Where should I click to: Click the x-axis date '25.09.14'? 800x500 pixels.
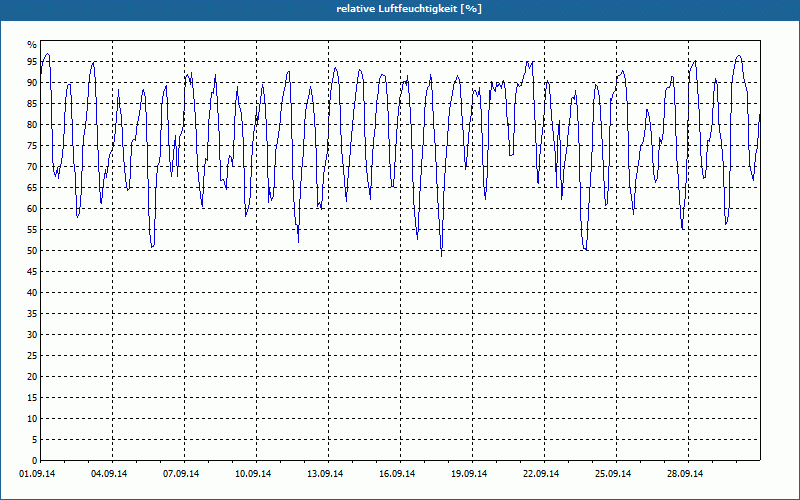[613, 474]
